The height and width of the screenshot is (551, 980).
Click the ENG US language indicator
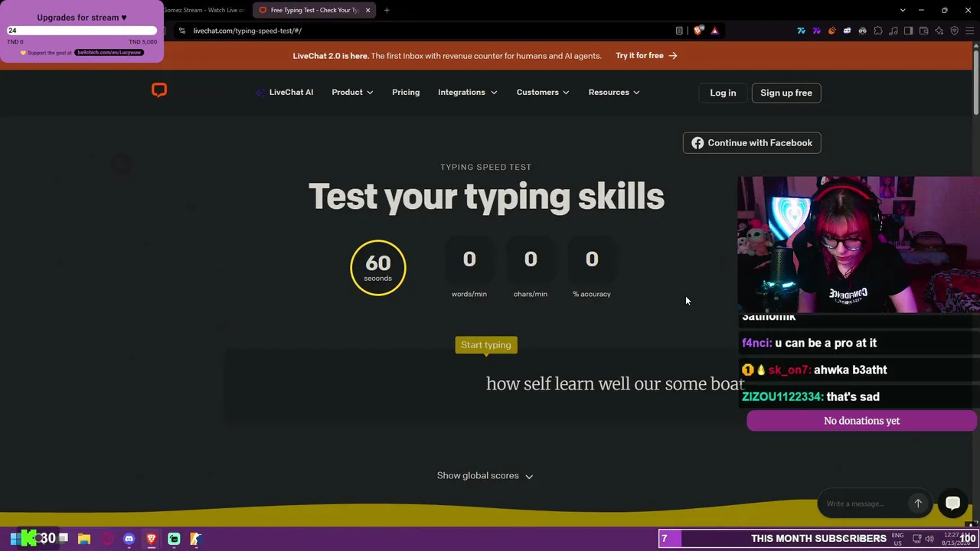click(897, 539)
